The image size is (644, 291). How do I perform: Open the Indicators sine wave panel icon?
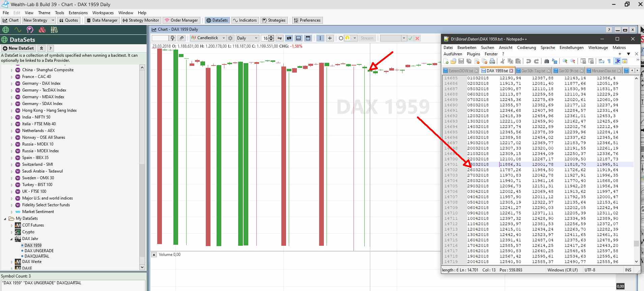[18, 30]
